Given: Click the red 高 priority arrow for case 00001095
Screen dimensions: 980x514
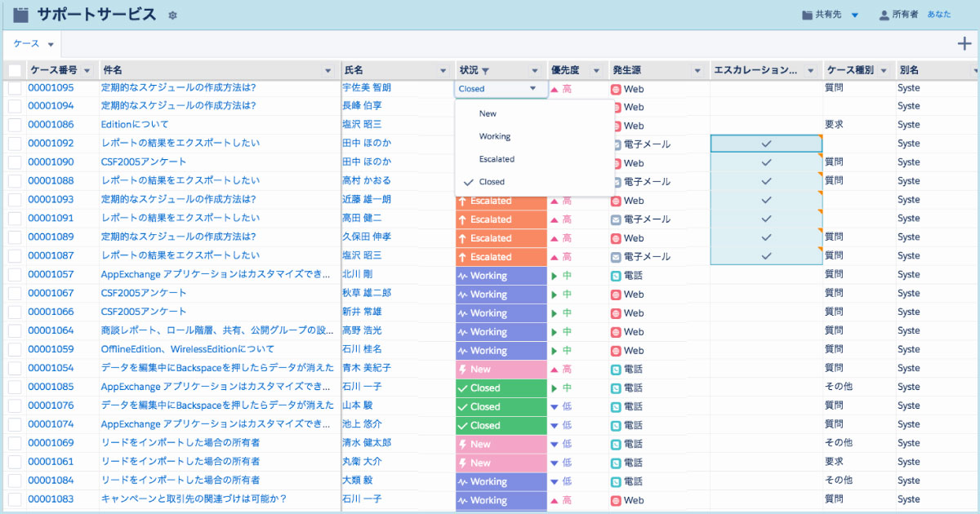Looking at the screenshot, I should pos(556,87).
